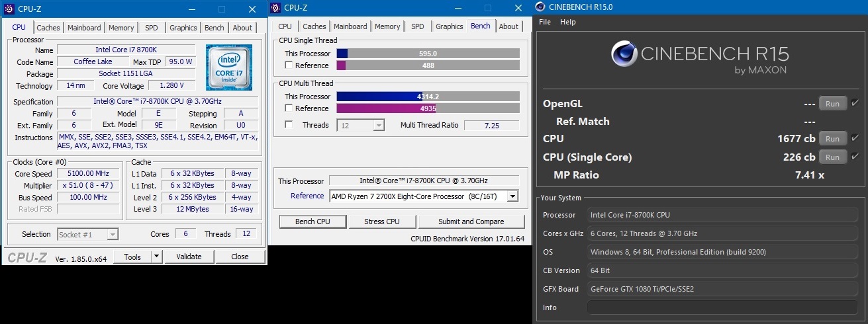Run the CPU test in Cinebench
The height and width of the screenshot is (324, 868).
[832, 138]
